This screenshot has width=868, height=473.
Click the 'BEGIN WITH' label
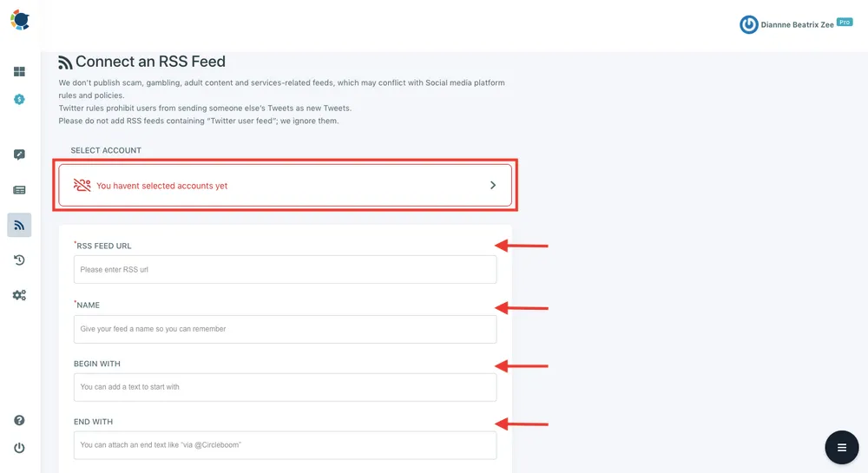pos(97,364)
